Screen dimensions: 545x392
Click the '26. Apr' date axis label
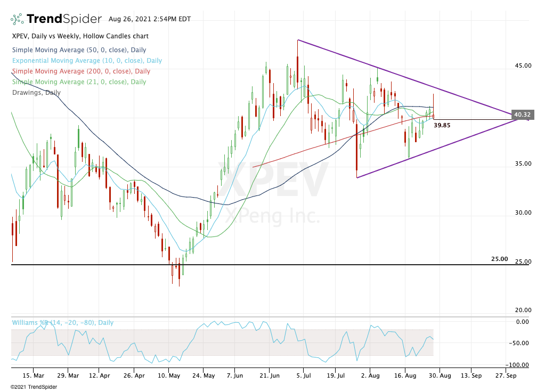pos(134,375)
